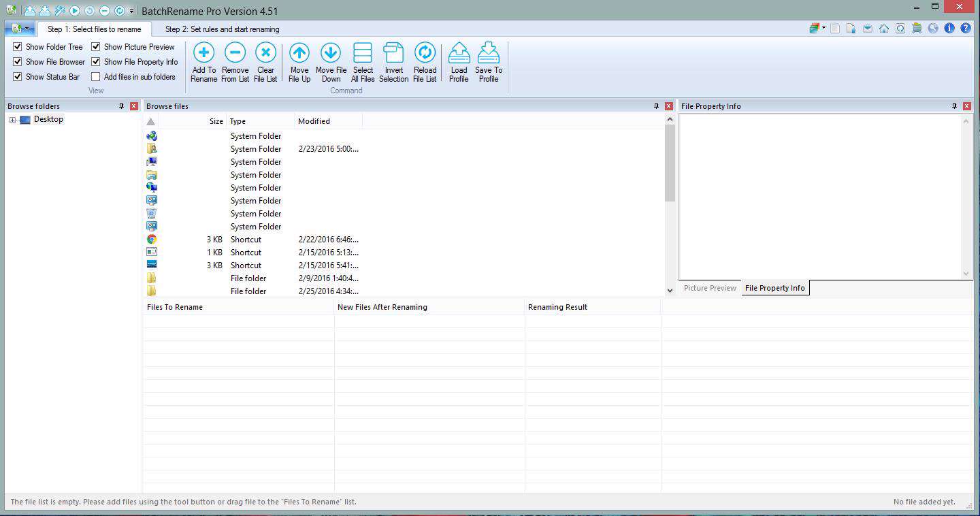
Task: Open the Help icon in top-right toolbar
Action: (966, 28)
